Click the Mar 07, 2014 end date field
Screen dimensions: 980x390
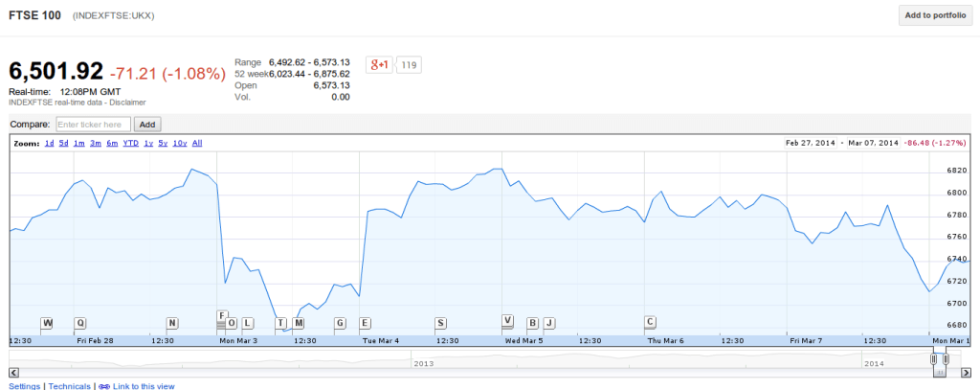coord(872,143)
